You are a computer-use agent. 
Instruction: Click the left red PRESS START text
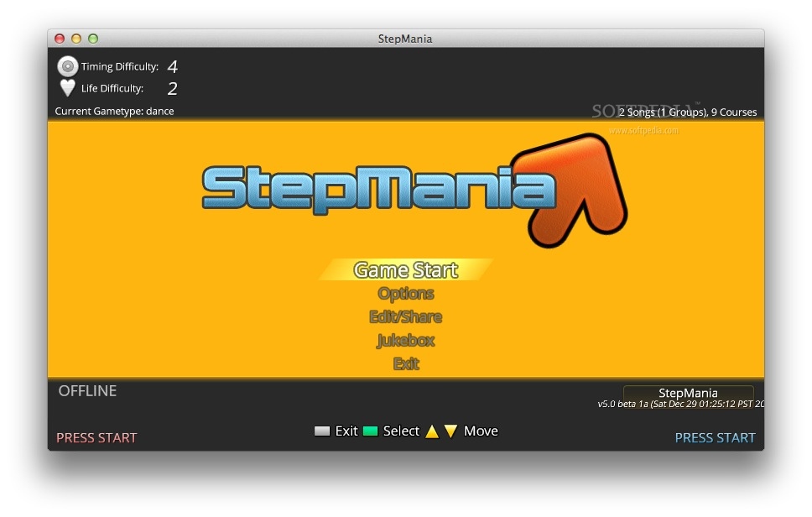[96, 438]
